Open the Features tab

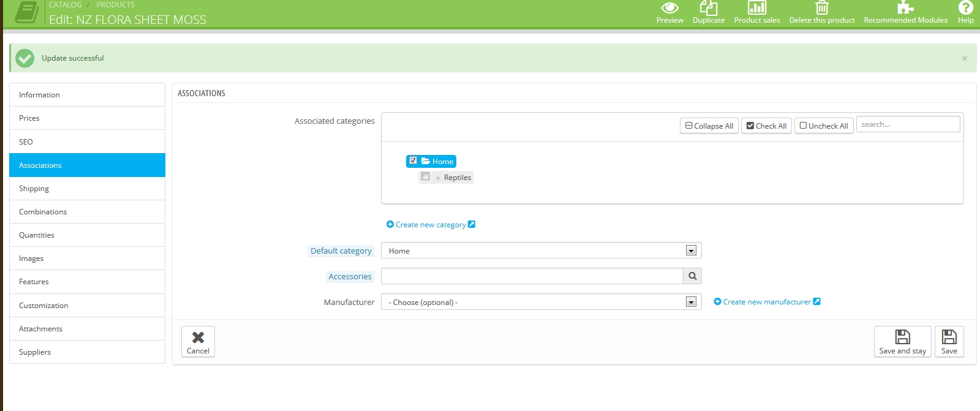pos(87,282)
